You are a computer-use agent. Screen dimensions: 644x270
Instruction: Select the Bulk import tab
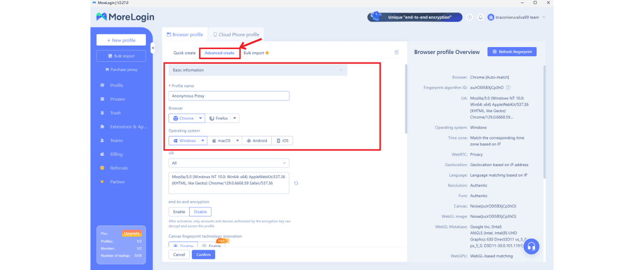tap(256, 53)
